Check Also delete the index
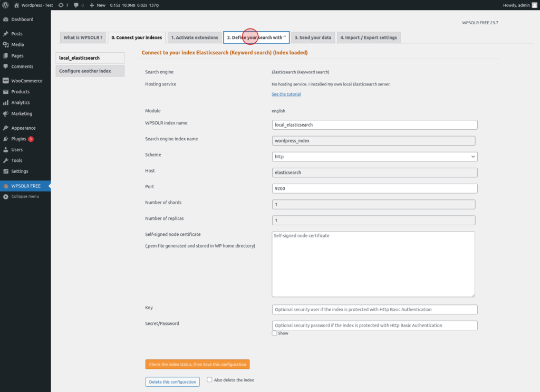540x392 pixels. point(209,379)
